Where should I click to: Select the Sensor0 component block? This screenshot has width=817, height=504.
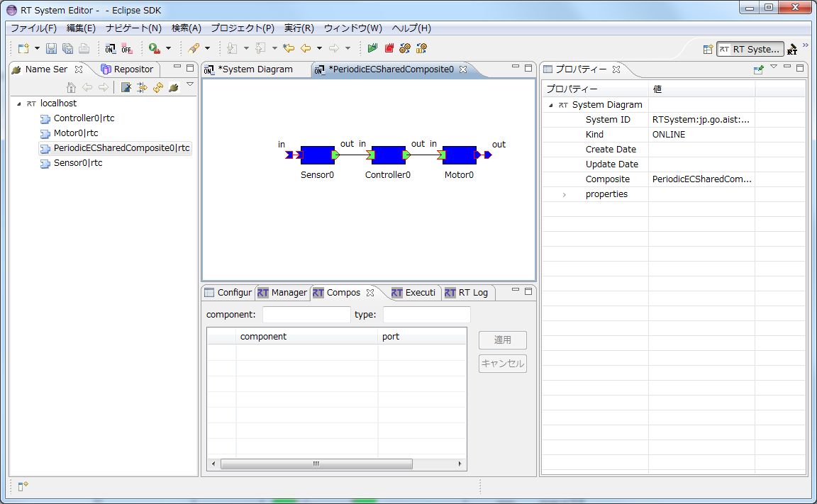[x=317, y=155]
